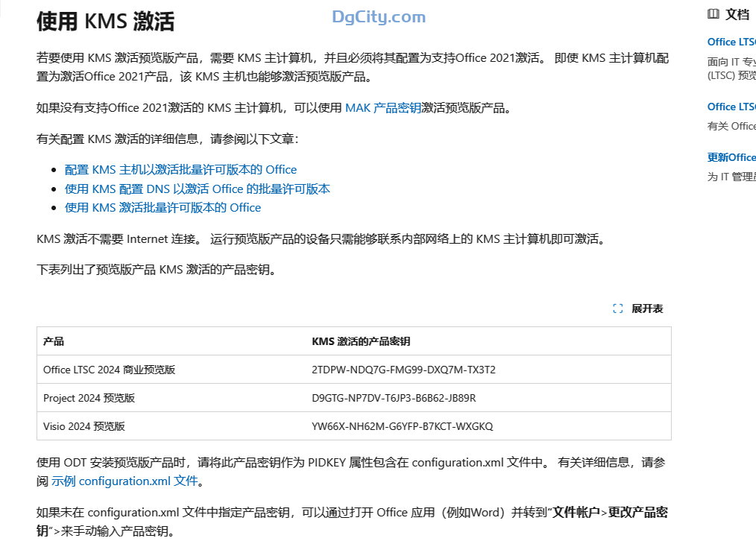Open sidebar Office LTS link above 面向 IT text
The height and width of the screenshot is (541, 756).
[731, 42]
